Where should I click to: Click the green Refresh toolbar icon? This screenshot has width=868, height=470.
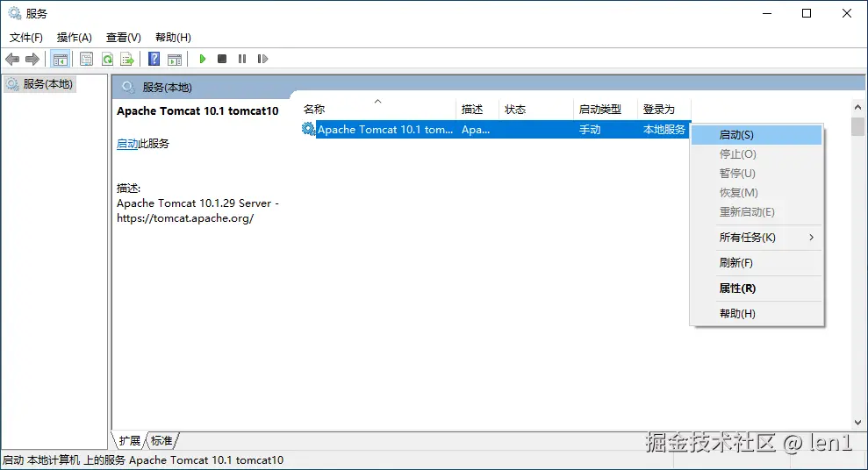(x=107, y=59)
